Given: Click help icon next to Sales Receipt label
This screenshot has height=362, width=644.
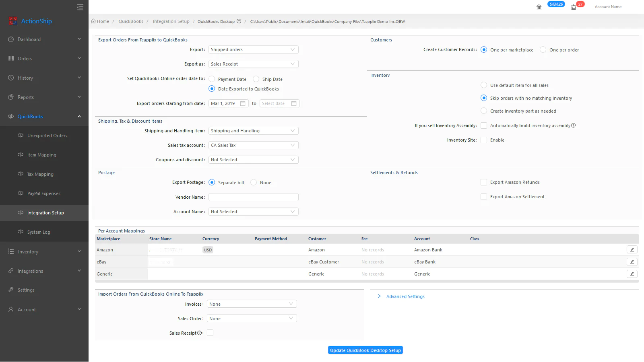Looking at the screenshot, I should [200, 333].
